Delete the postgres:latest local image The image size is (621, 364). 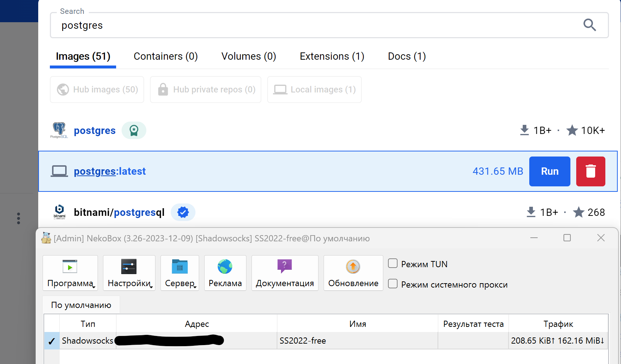tap(590, 171)
